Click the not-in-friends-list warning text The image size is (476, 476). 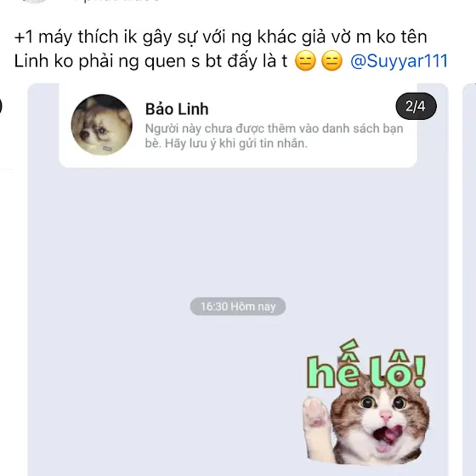tap(274, 136)
